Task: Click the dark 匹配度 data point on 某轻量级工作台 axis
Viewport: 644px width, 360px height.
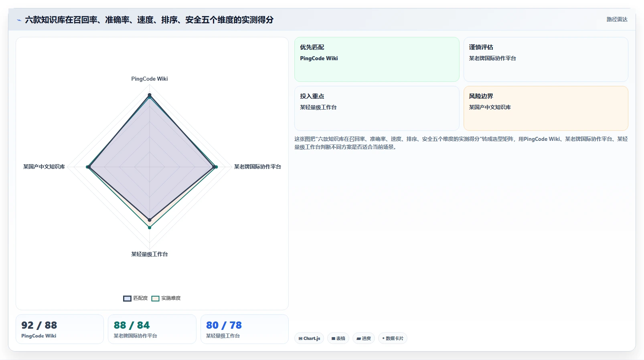Action: pos(150,220)
